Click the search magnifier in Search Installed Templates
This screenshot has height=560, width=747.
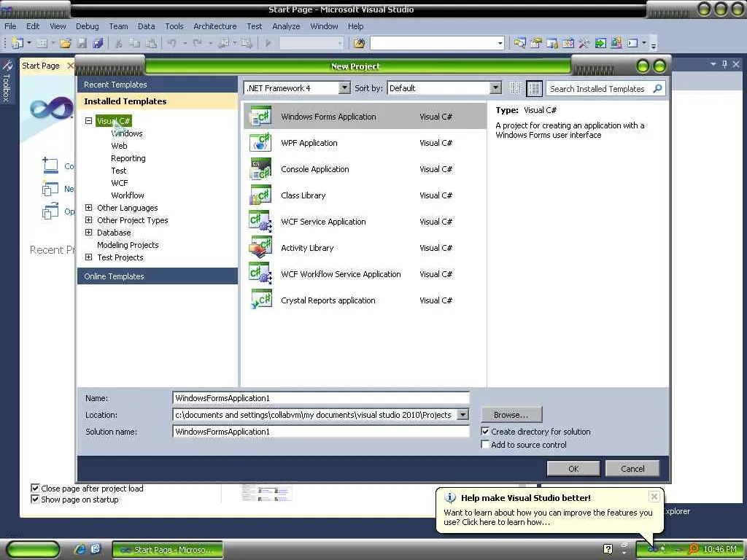(657, 88)
